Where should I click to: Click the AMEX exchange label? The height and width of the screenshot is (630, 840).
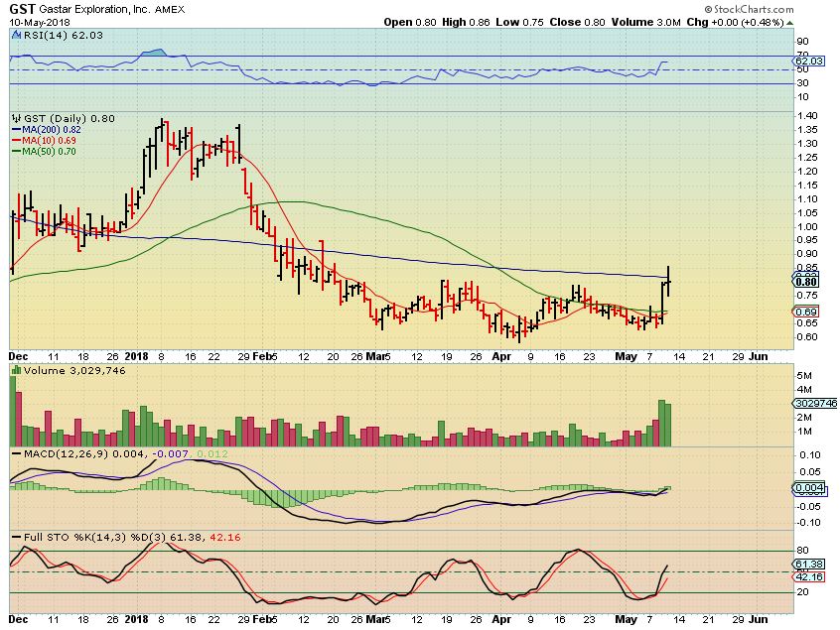coord(170,10)
